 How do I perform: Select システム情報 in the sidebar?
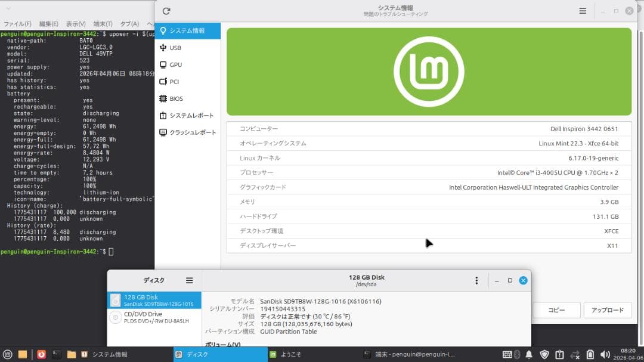tap(188, 31)
